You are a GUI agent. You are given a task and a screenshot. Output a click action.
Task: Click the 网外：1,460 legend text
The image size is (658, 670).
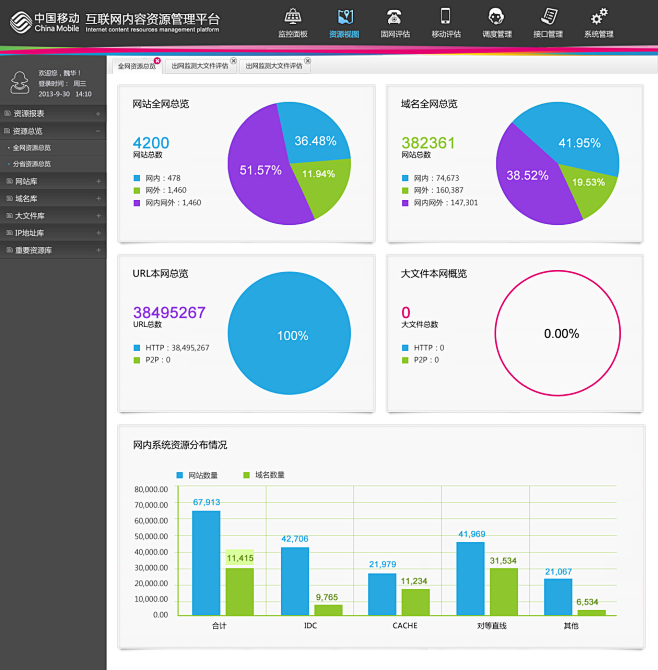pos(166,190)
